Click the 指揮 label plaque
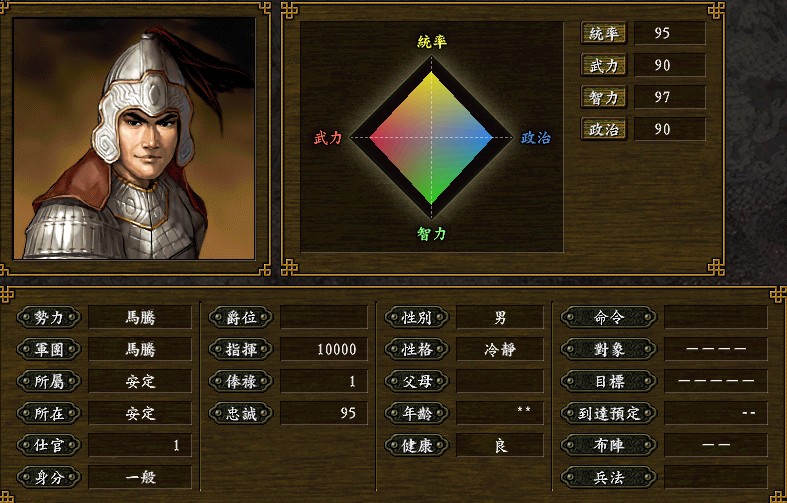 click(x=241, y=349)
